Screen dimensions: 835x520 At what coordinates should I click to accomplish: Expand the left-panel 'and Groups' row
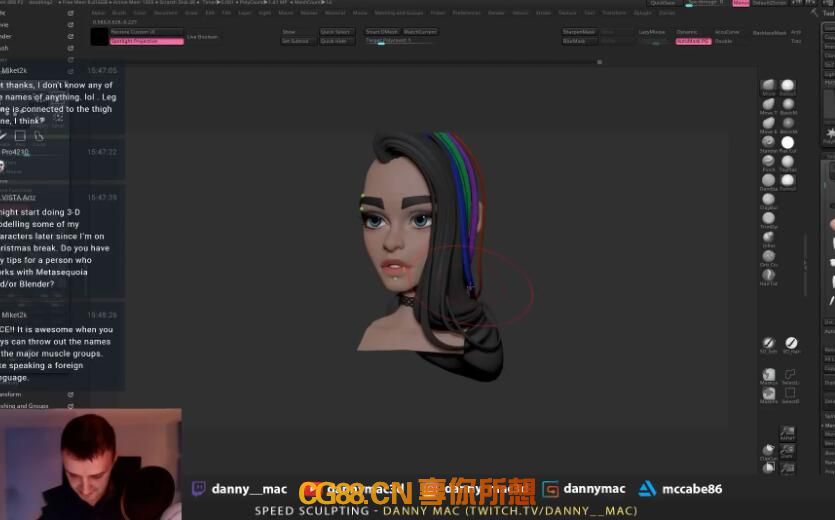tap(37, 406)
